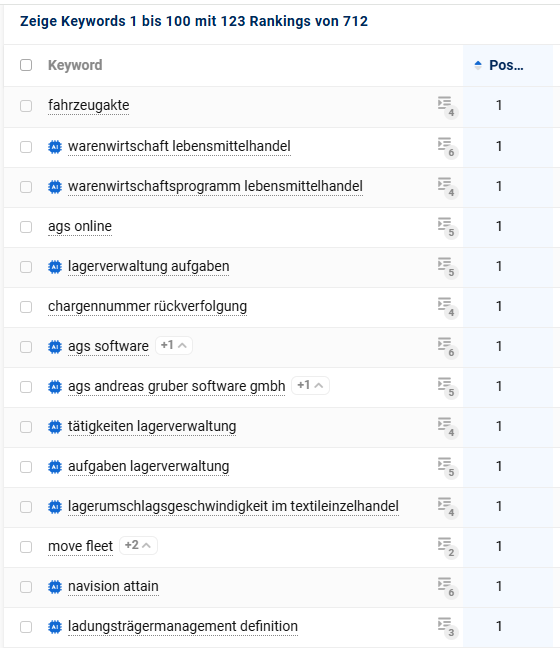Click AI badge next to aufgaben lagerverwaltung
Screen dimensions: 560x648
(55, 467)
